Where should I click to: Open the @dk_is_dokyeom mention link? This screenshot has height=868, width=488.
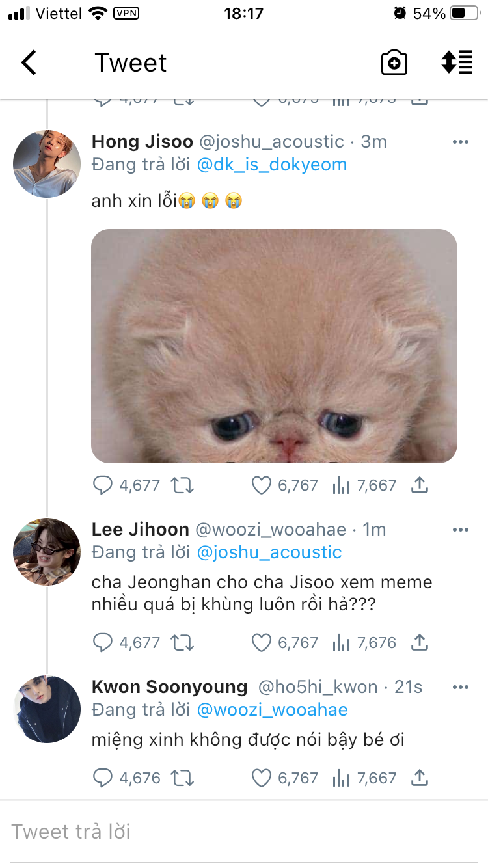click(x=271, y=165)
